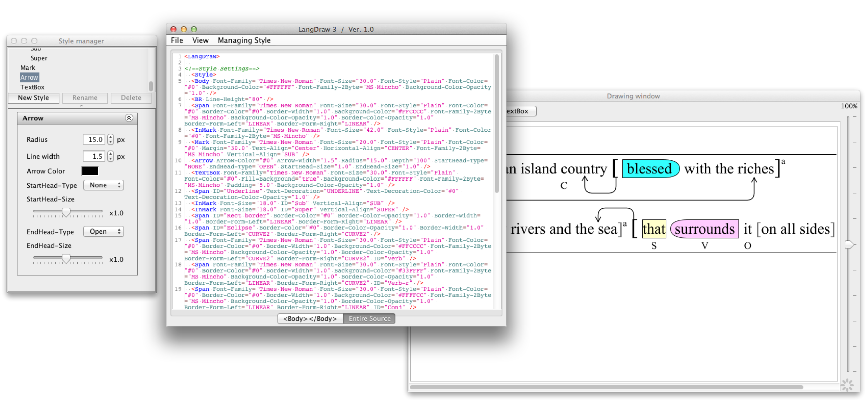Click the Radius value field
This screenshot has width=866, height=406.
[94, 139]
